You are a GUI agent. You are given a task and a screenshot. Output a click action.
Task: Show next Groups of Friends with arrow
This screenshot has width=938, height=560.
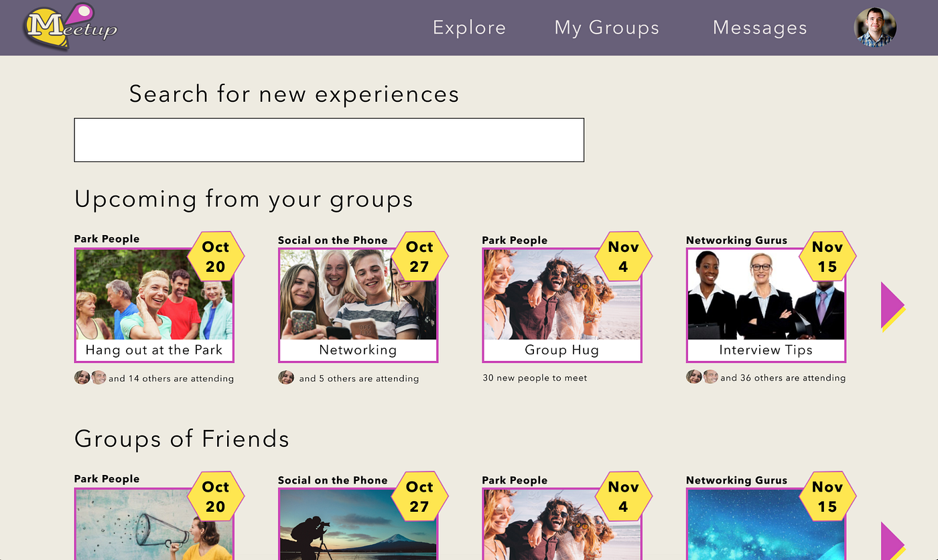tap(893, 541)
